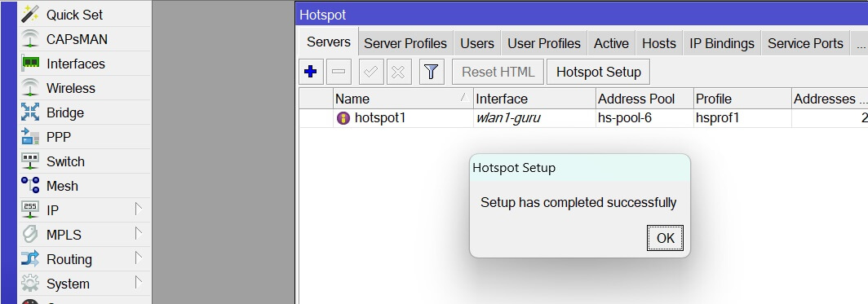Sort by the Profile column header

pos(743,99)
